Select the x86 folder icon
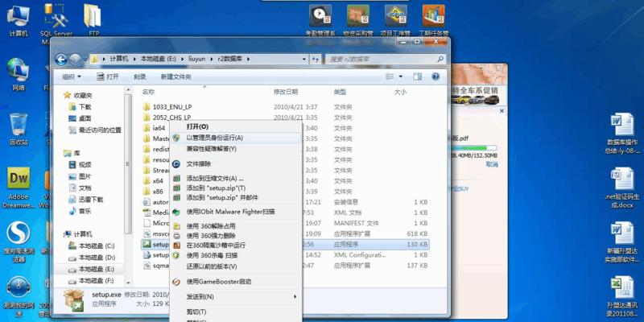644x322 pixels. pos(147,192)
